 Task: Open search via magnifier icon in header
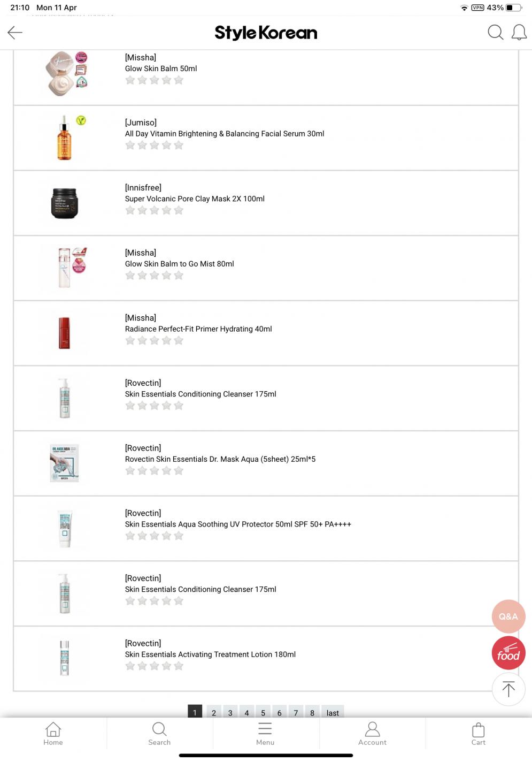(x=495, y=33)
